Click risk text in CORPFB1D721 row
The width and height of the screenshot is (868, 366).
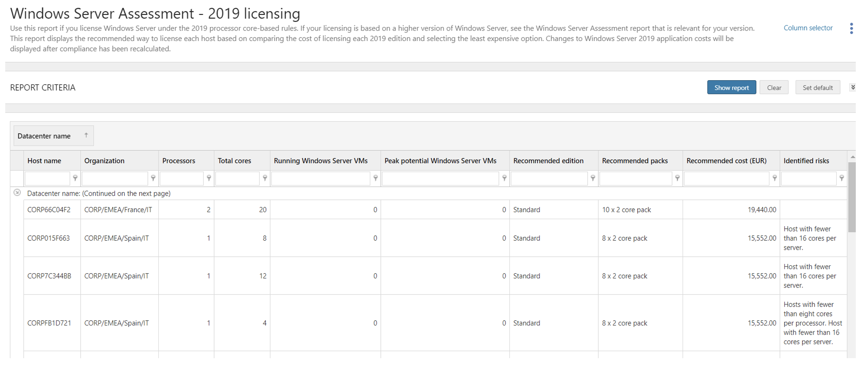click(x=813, y=323)
